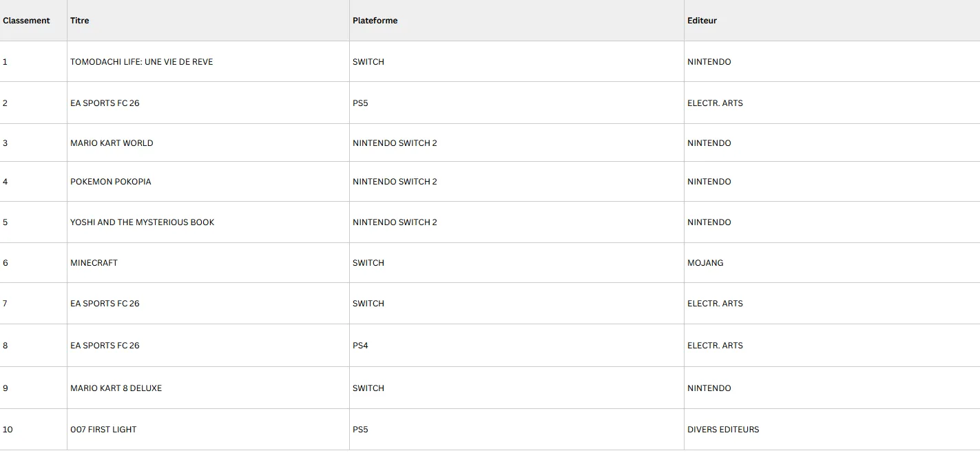Click the Classement column header
This screenshot has height=473, width=980.
33,21
